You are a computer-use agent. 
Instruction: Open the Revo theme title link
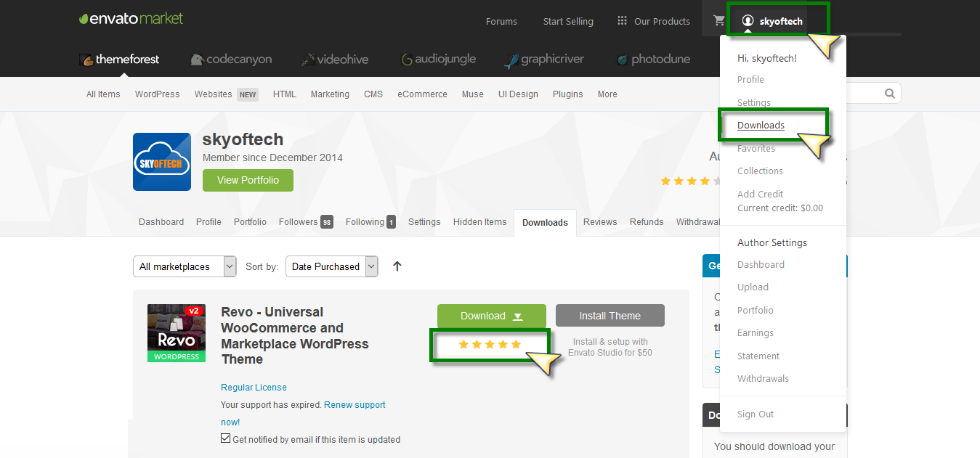[x=295, y=335]
